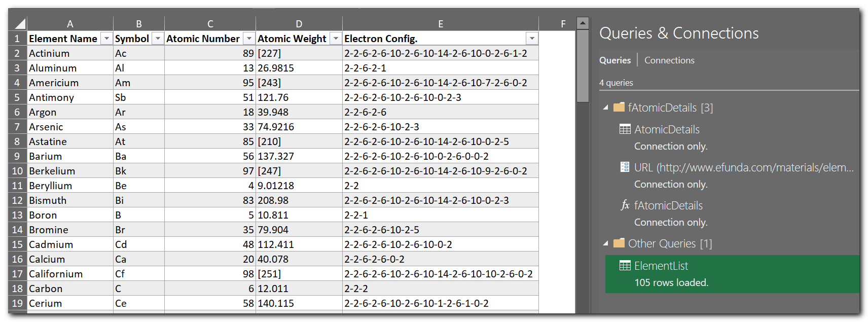Collapse the fAtomicDetails [3] group
The image size is (868, 322).
coord(605,108)
